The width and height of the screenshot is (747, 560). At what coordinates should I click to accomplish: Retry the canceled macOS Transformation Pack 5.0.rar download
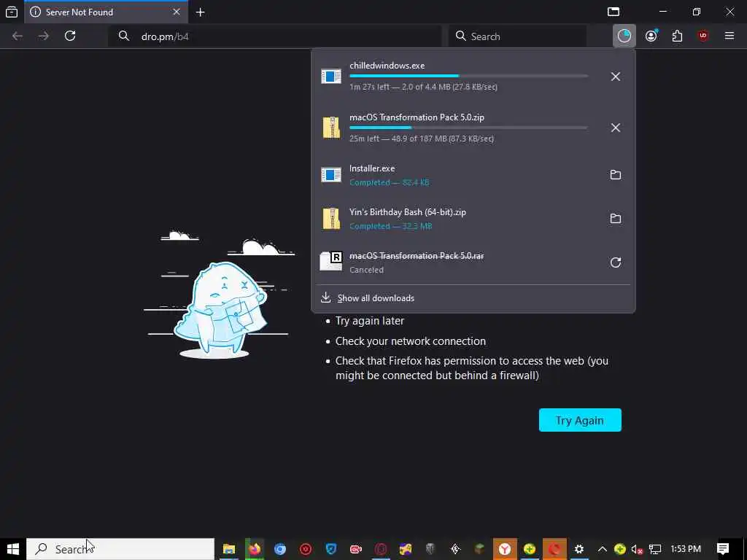click(616, 262)
